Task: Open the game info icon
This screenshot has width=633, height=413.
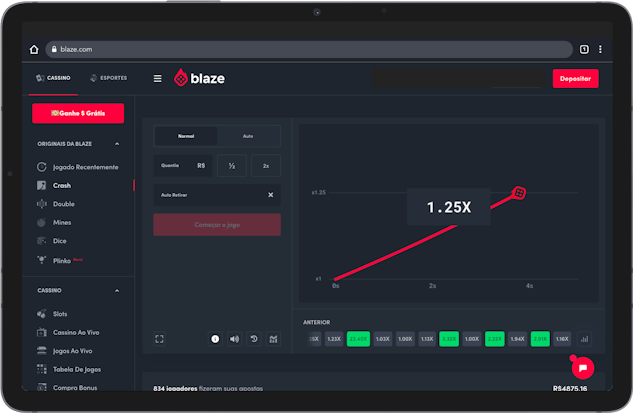Action: (215, 339)
